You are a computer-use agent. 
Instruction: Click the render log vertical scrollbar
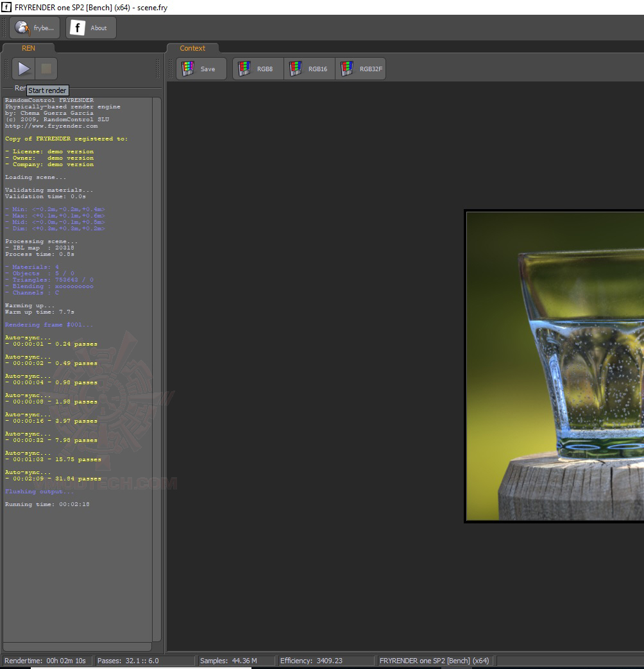click(x=157, y=369)
